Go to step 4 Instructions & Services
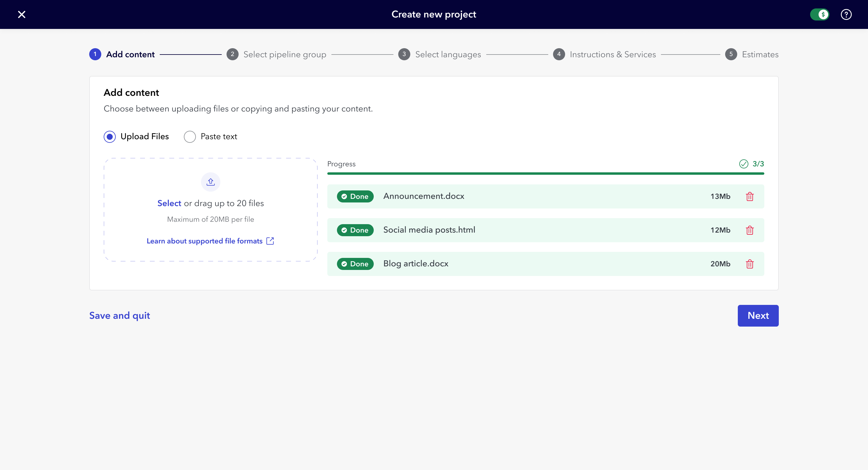The height and width of the screenshot is (470, 868). [604, 54]
